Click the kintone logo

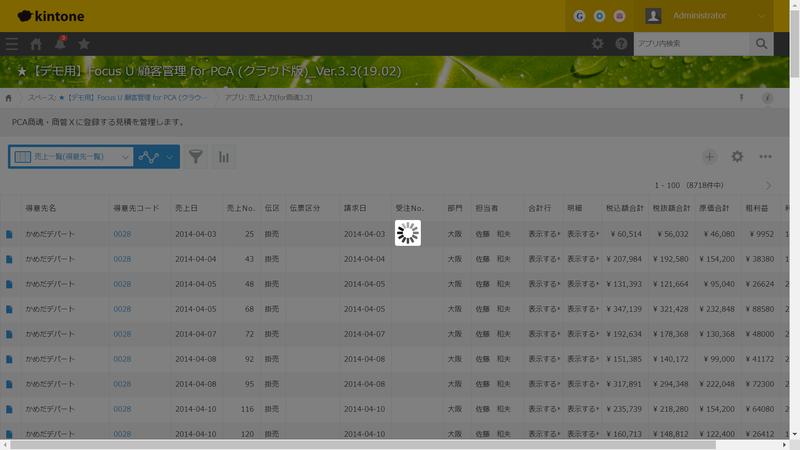[x=51, y=16]
